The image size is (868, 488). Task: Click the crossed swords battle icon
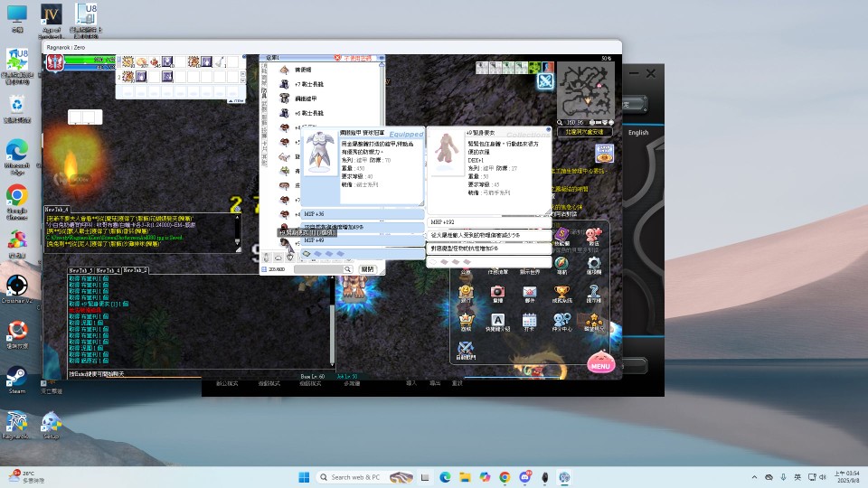click(x=466, y=349)
